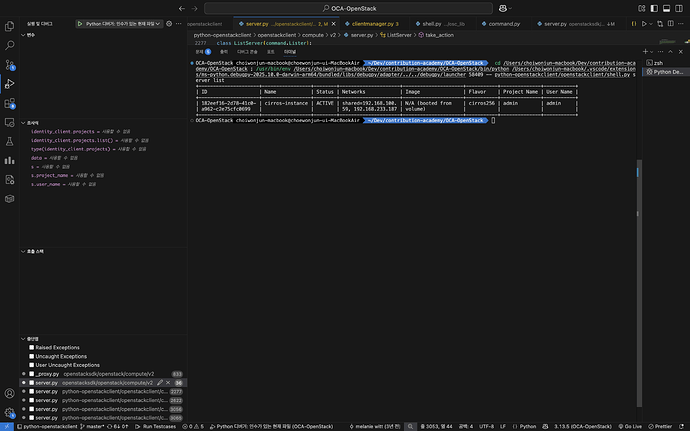Open the Extensions view

(9, 103)
